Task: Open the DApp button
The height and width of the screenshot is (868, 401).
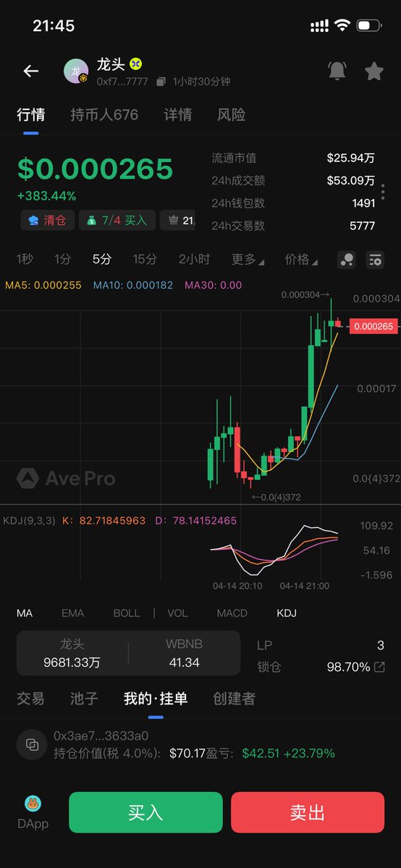Action: pyautogui.click(x=33, y=812)
